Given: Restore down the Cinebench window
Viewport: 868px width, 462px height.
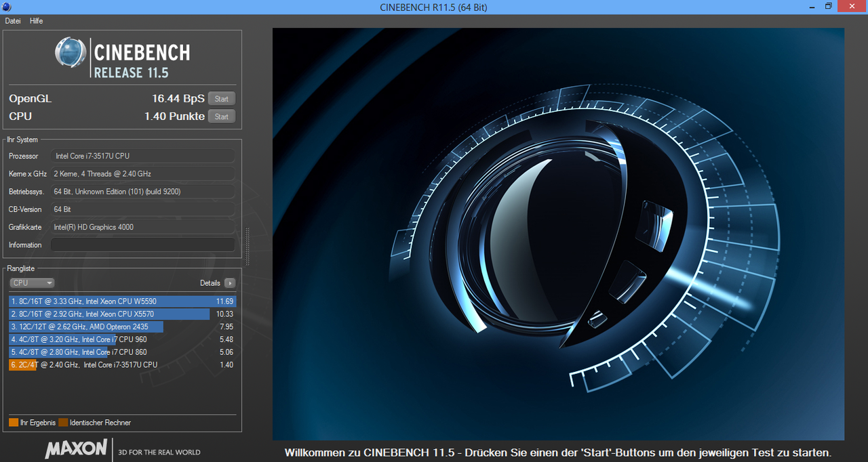Looking at the screenshot, I should coord(828,6).
